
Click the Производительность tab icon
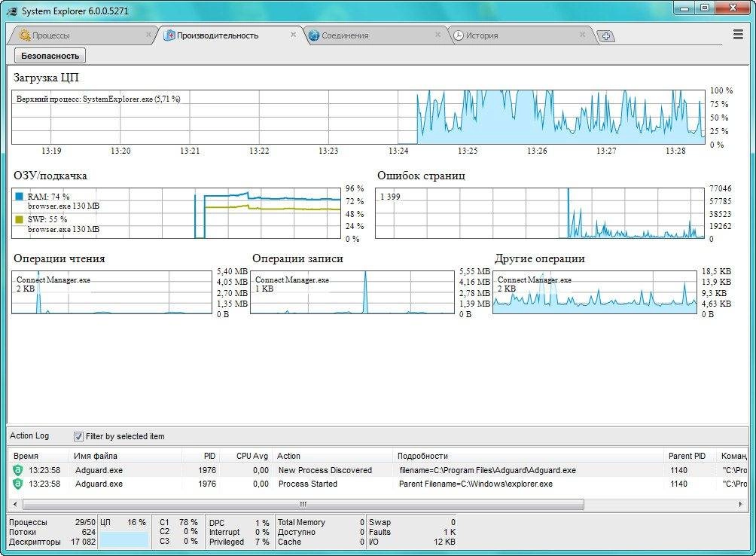[x=169, y=35]
